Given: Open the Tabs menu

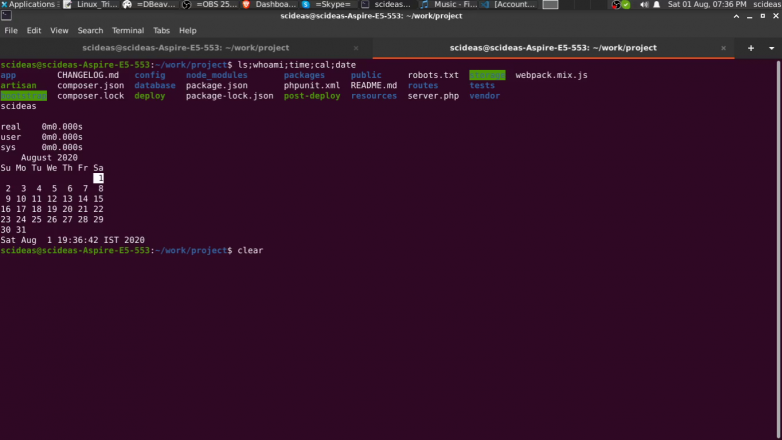Looking at the screenshot, I should [x=161, y=30].
